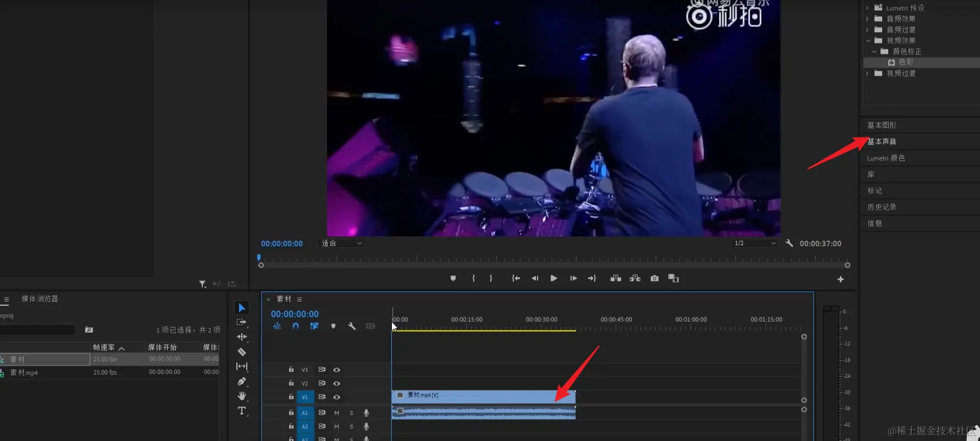This screenshot has height=441, width=980.
Task: Select the Hand tool
Action: click(x=242, y=396)
